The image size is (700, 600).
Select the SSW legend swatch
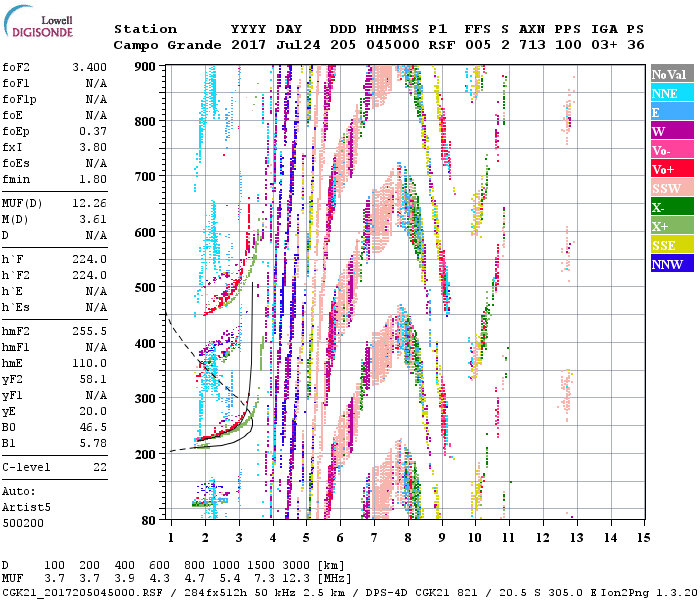pyautogui.click(x=672, y=188)
